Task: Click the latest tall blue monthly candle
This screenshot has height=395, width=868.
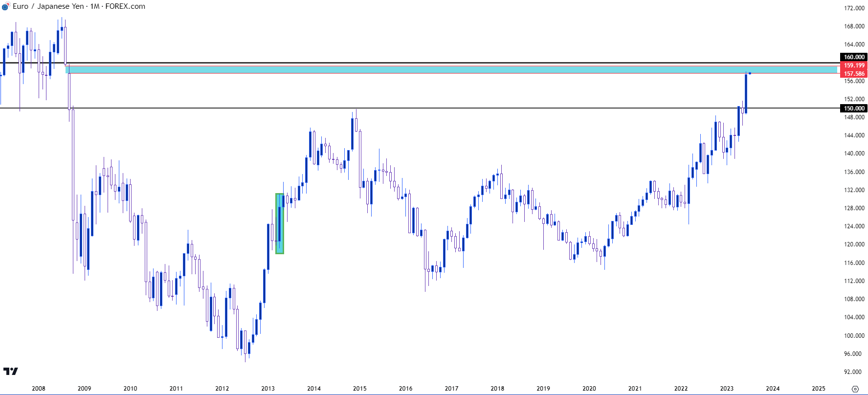Action: point(746,93)
